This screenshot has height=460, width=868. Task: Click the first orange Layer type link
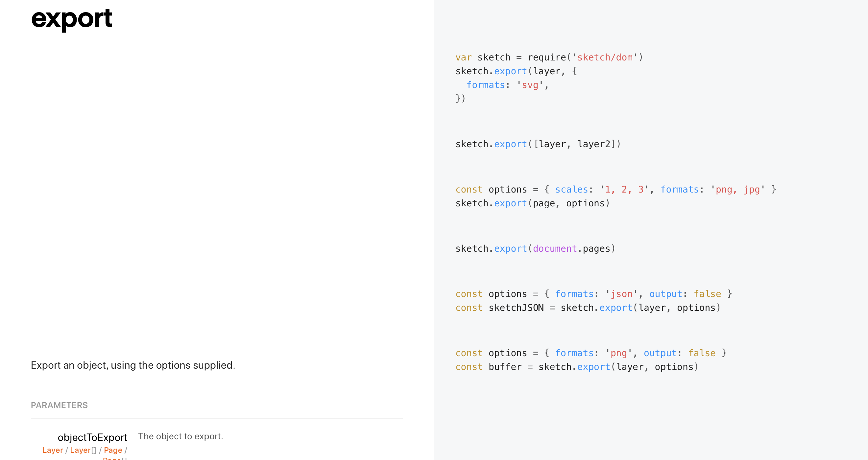pyautogui.click(x=53, y=450)
